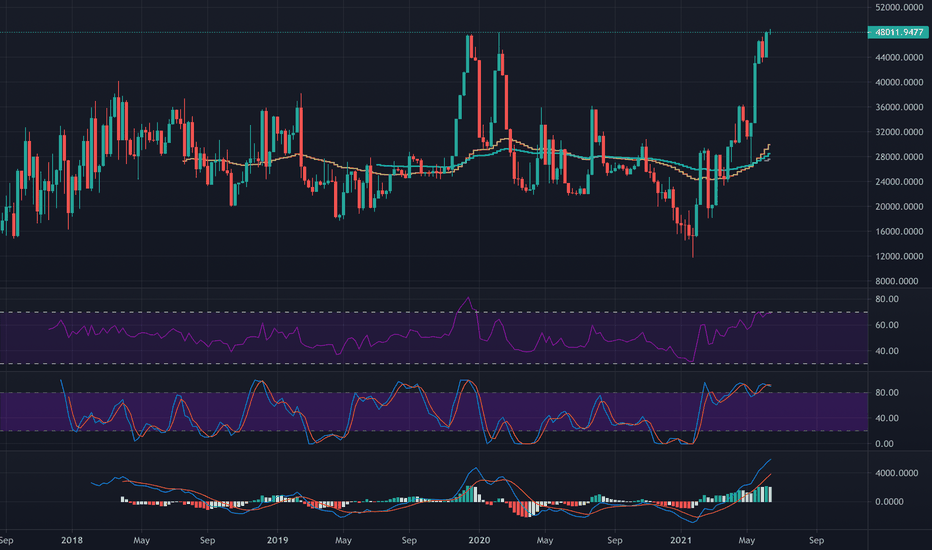Select the 2020 label on time axis

click(x=479, y=540)
